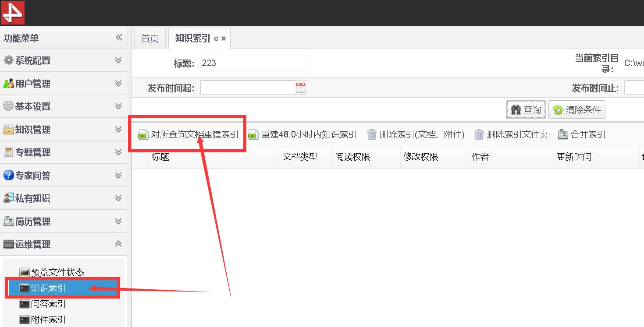Expand the 简历管理 section

(x=118, y=221)
